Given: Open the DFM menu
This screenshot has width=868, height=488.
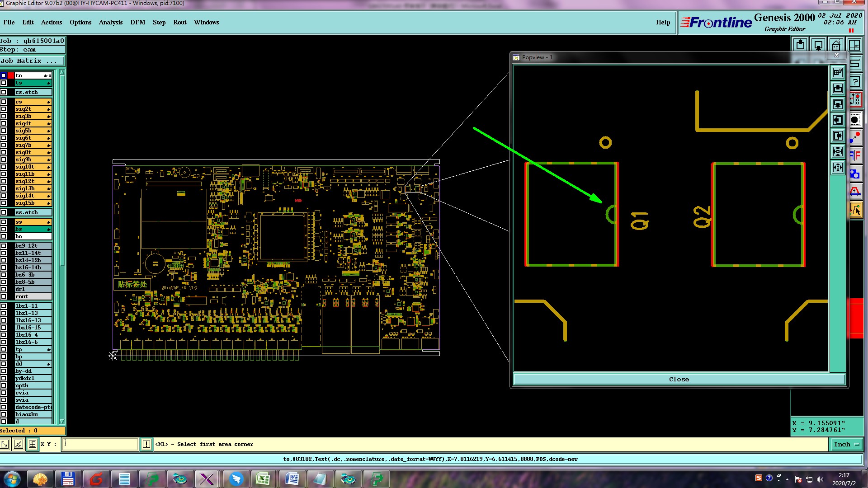Looking at the screenshot, I should coord(137,22).
